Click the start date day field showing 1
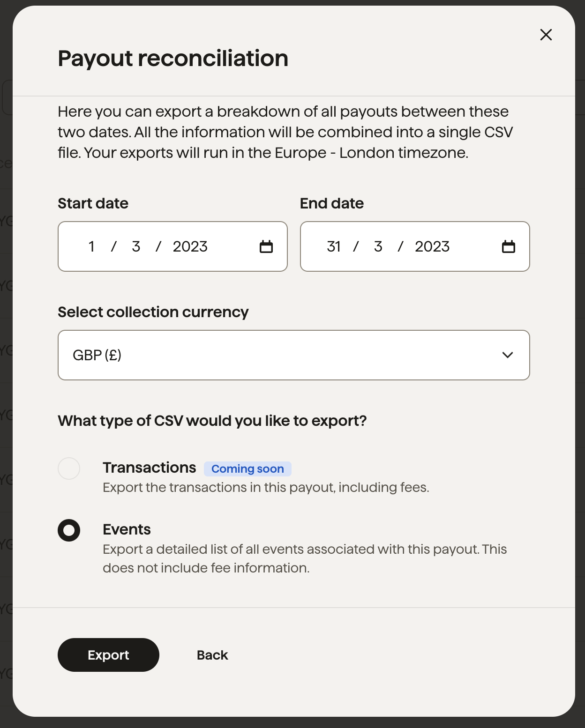 [x=92, y=246]
